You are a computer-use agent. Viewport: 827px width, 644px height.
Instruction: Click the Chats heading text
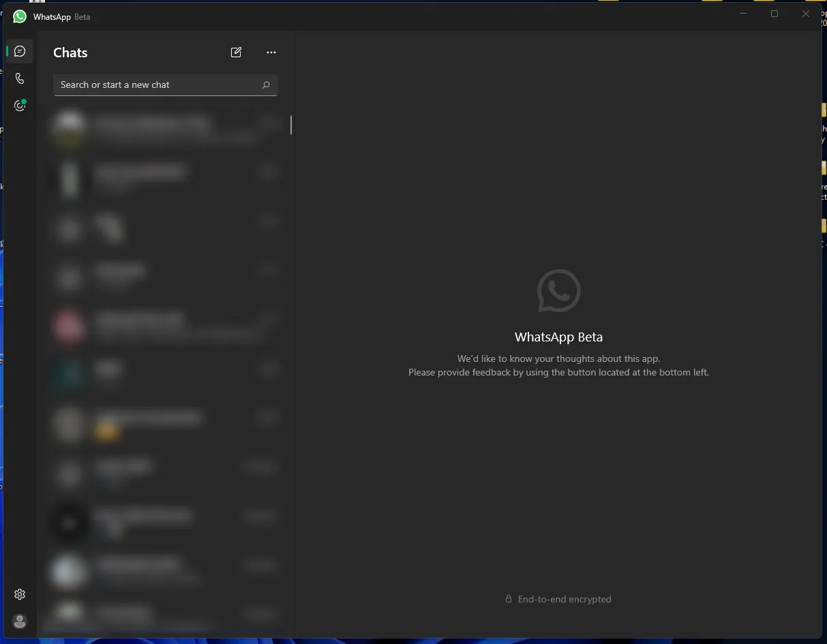(70, 52)
